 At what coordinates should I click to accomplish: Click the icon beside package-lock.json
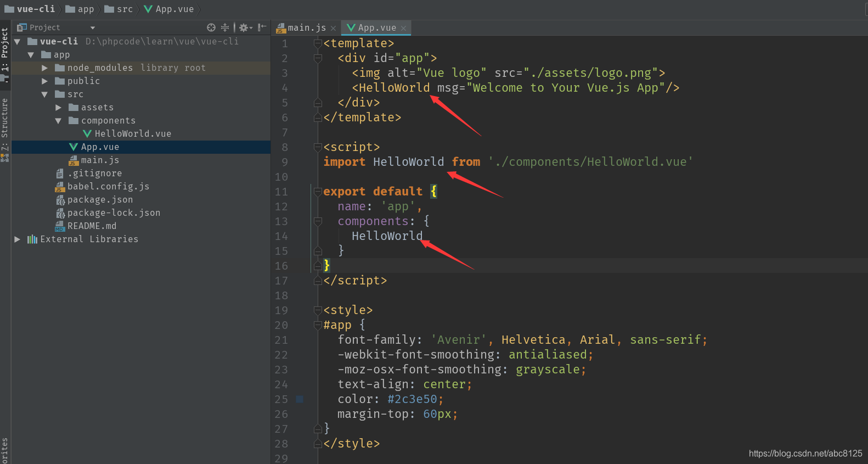pos(60,213)
